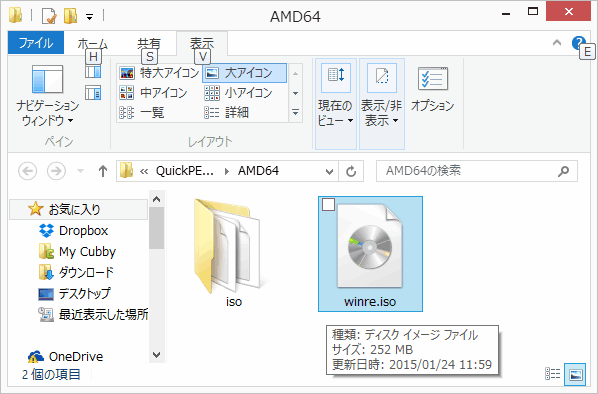Open Customize Quick Access Toolbar dropdown

click(89, 17)
